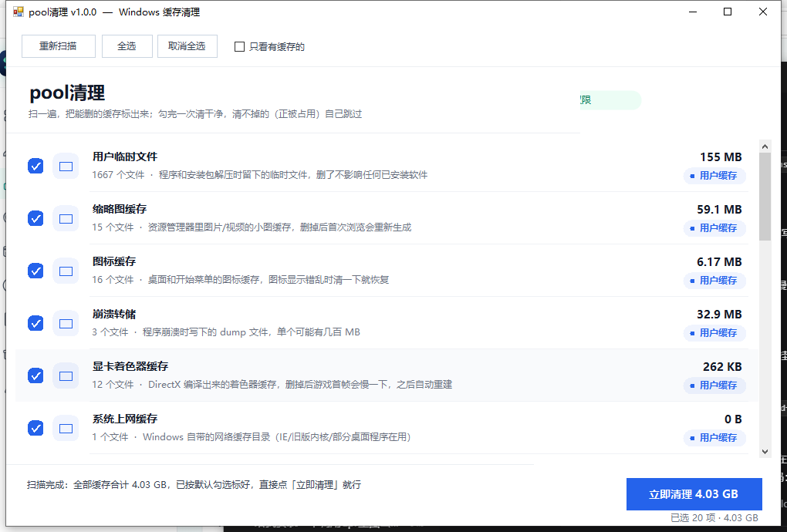Click the 用户缓存 tag under 59.1 MB
The image size is (787, 532).
(714, 228)
